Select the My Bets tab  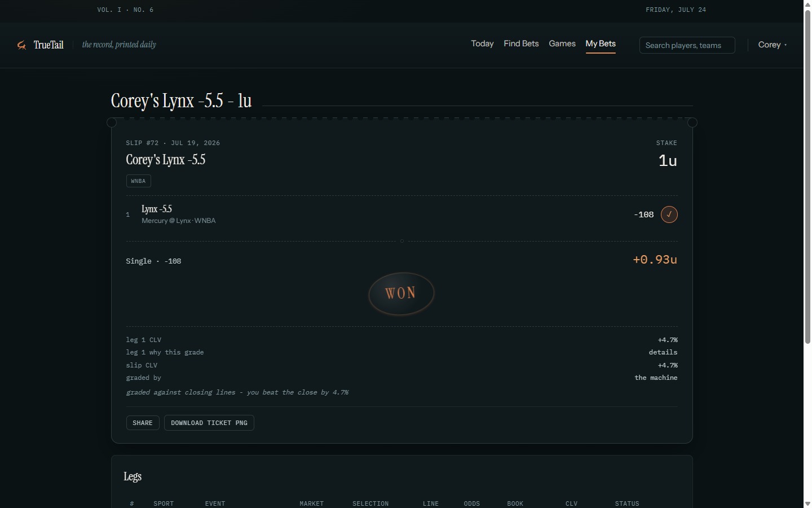[x=601, y=43]
